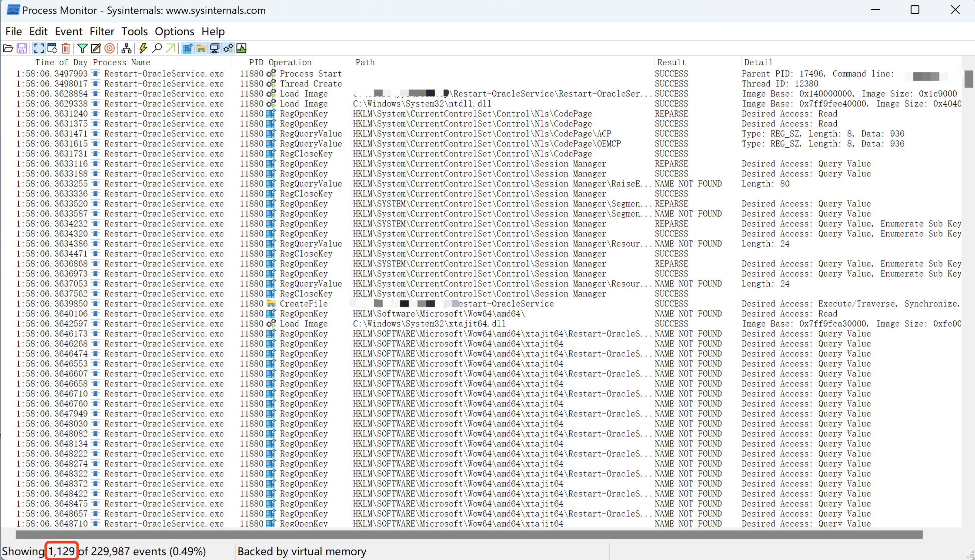975x560 pixels.
Task: Toggle Show Registry Activity filter button
Action: pos(187,48)
